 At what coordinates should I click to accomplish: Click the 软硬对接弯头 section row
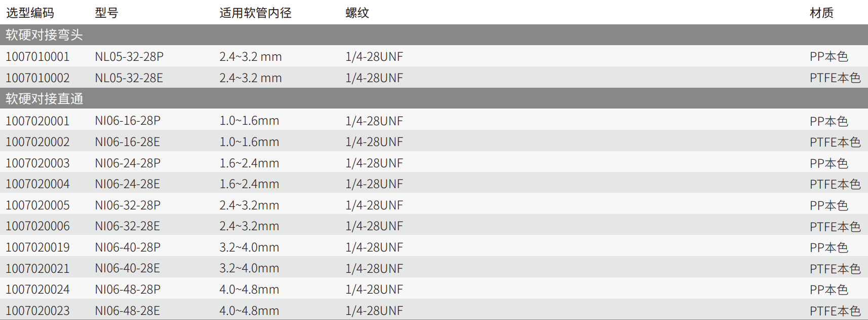coord(45,35)
